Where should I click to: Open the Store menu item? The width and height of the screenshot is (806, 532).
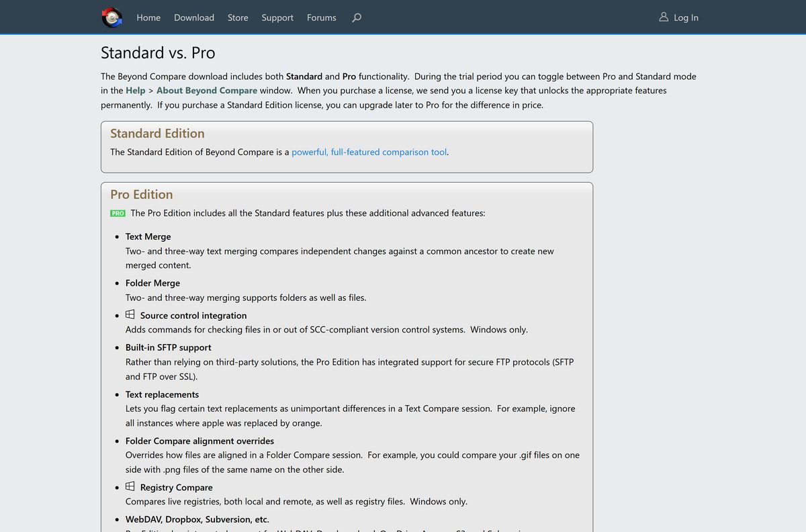click(x=238, y=17)
